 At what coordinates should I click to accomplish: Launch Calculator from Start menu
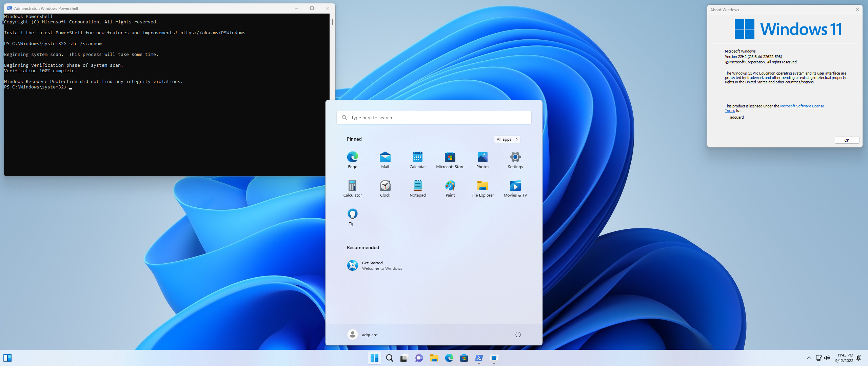click(x=352, y=188)
